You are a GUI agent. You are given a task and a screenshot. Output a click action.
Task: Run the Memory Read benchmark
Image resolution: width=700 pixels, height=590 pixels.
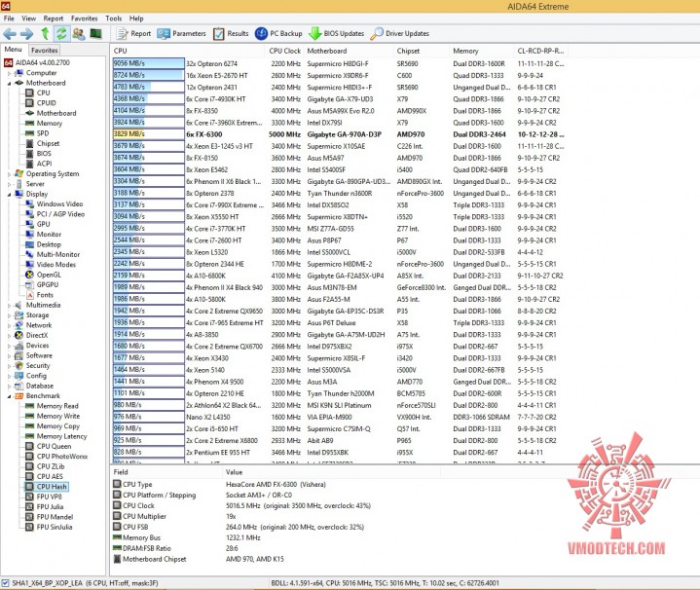(57, 406)
